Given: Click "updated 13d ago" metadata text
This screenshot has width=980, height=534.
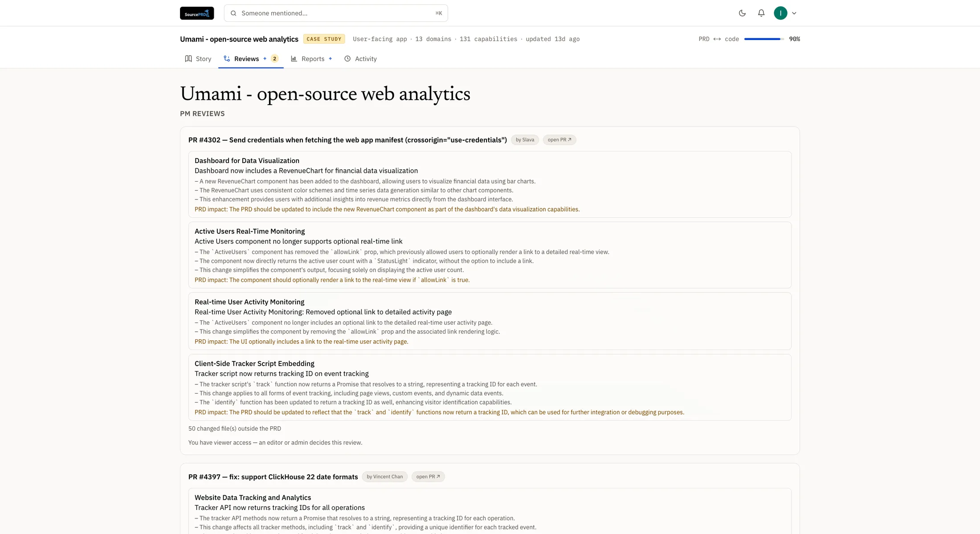Looking at the screenshot, I should pyautogui.click(x=552, y=39).
